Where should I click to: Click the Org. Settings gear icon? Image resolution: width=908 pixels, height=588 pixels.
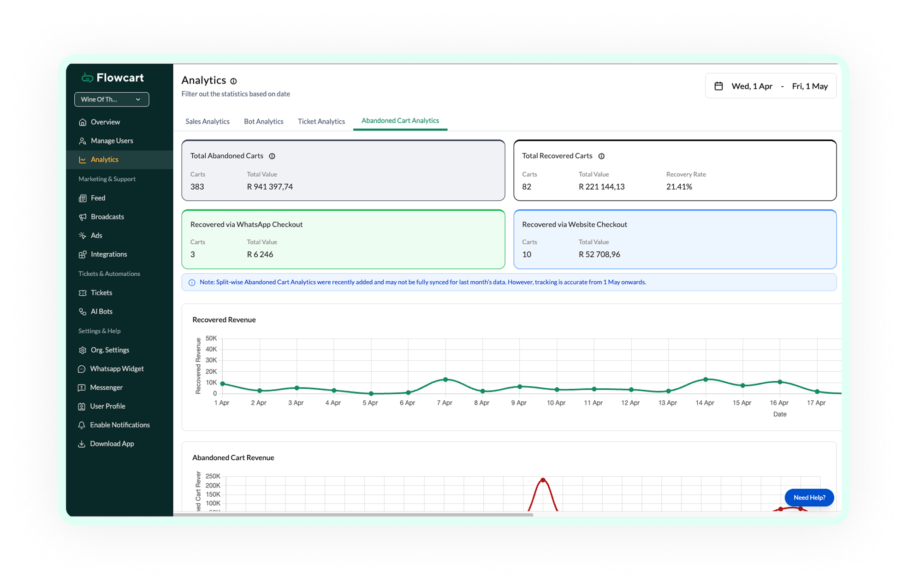[83, 350]
